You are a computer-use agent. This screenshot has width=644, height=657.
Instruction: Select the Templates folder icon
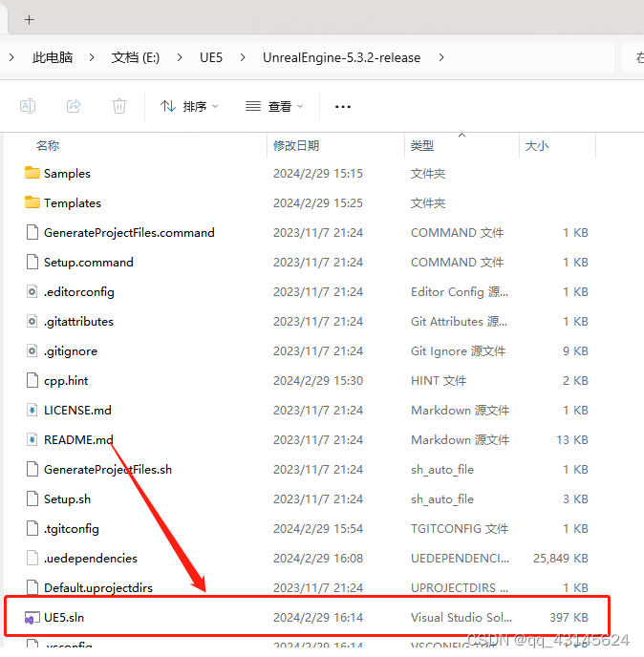(32, 202)
